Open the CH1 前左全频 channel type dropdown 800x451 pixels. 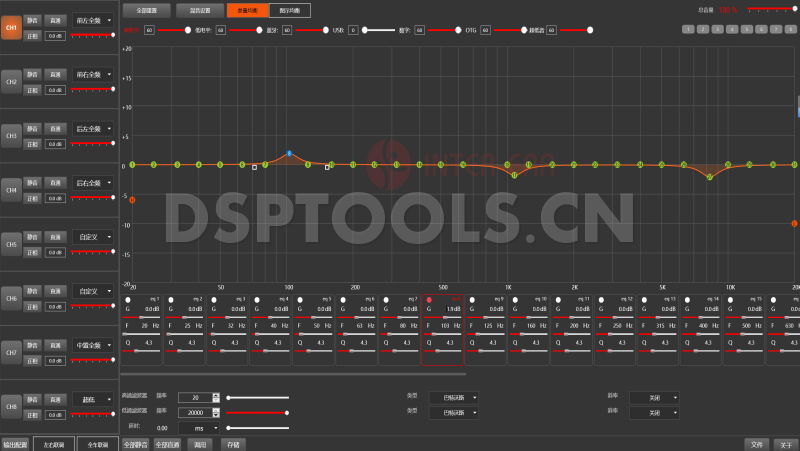pos(92,20)
